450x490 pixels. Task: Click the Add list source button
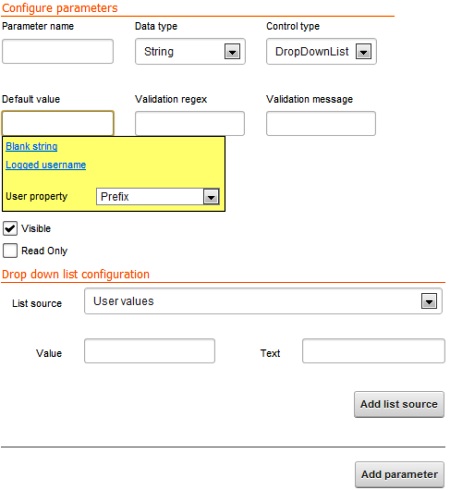pos(399,404)
